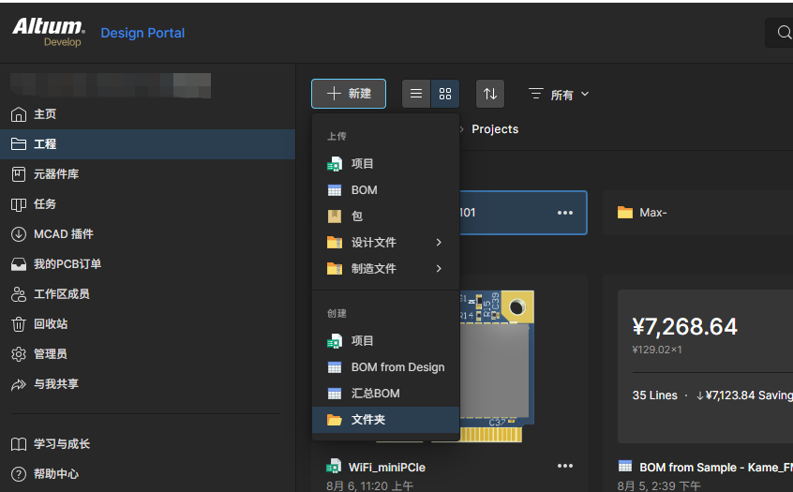The height and width of the screenshot is (492, 793).
Task: Open the MCAD 插件 download icon
Action: [x=19, y=234]
